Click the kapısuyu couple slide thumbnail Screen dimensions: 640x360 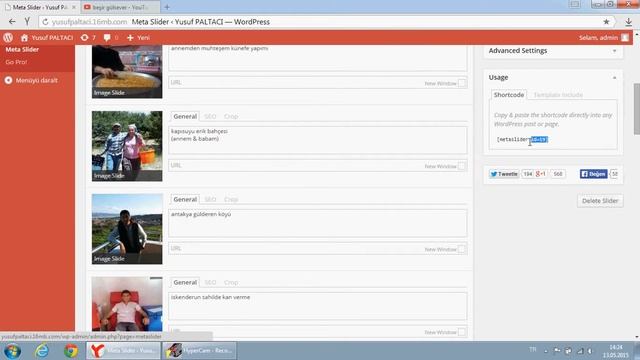[x=127, y=146]
